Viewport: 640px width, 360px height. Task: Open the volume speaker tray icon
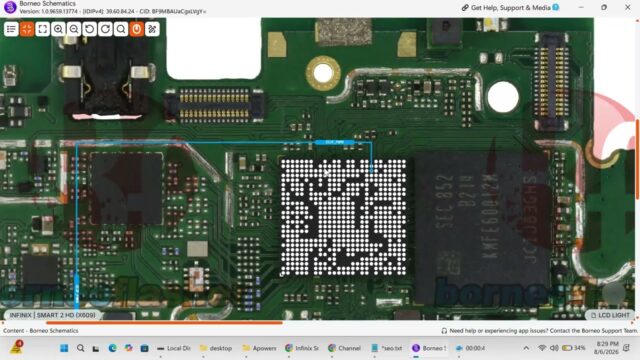click(x=554, y=348)
